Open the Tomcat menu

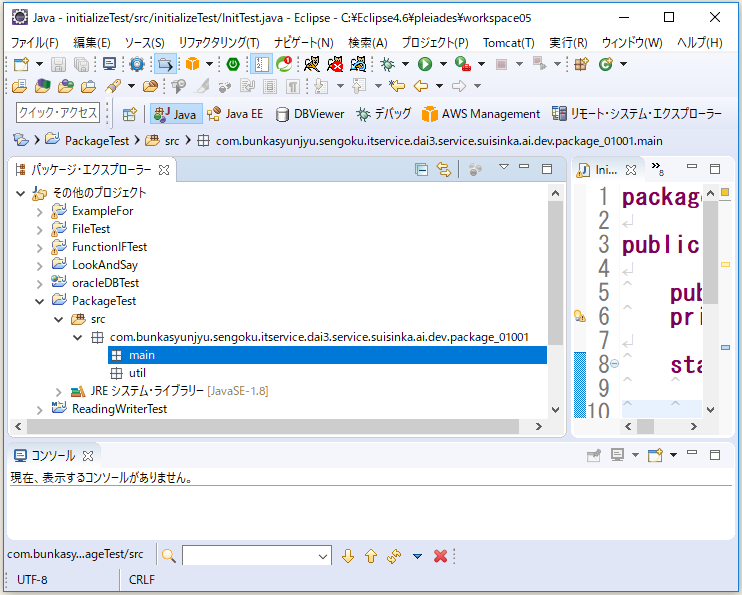(x=508, y=43)
